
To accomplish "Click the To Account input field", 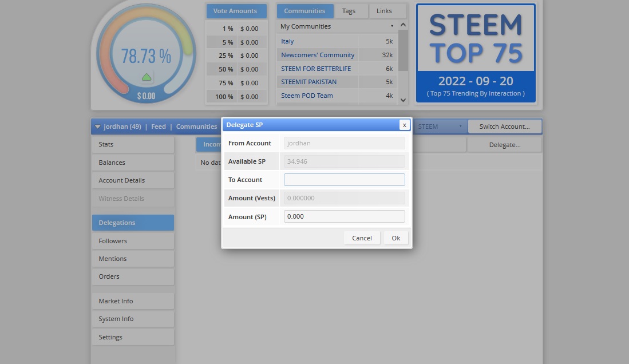I will pyautogui.click(x=344, y=179).
